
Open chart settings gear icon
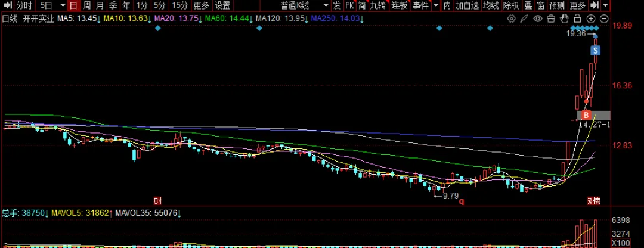pos(512,18)
